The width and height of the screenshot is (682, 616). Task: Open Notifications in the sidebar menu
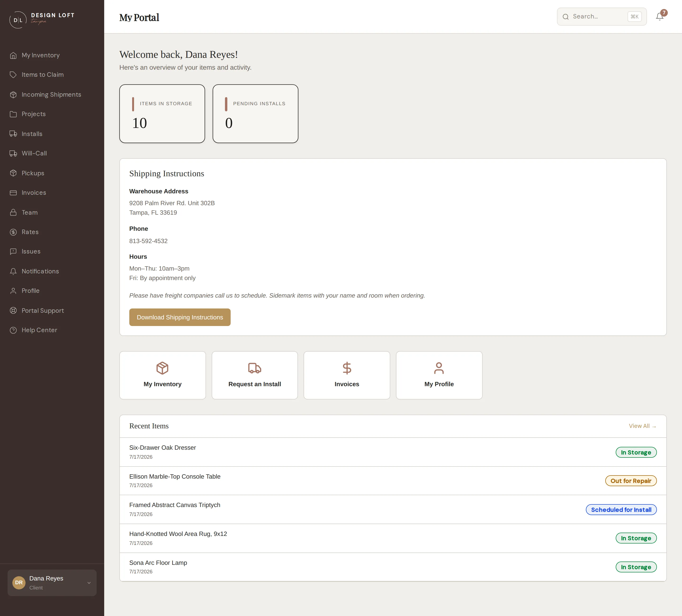(52, 271)
